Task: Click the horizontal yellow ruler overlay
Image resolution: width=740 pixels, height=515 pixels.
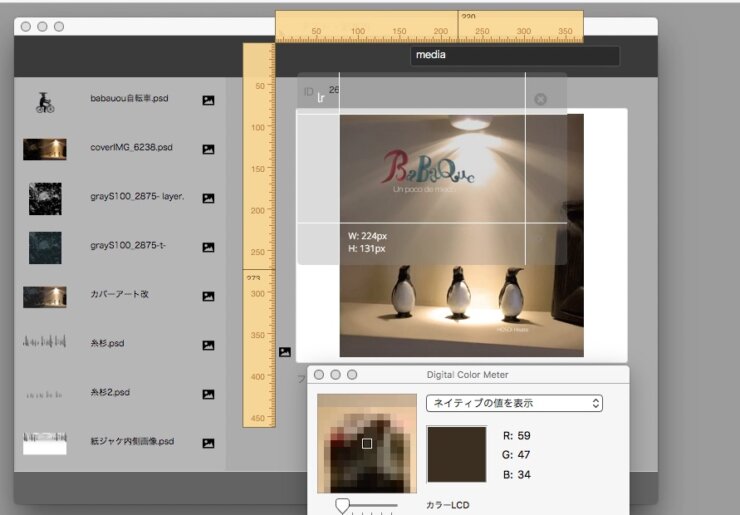Action: click(429, 27)
